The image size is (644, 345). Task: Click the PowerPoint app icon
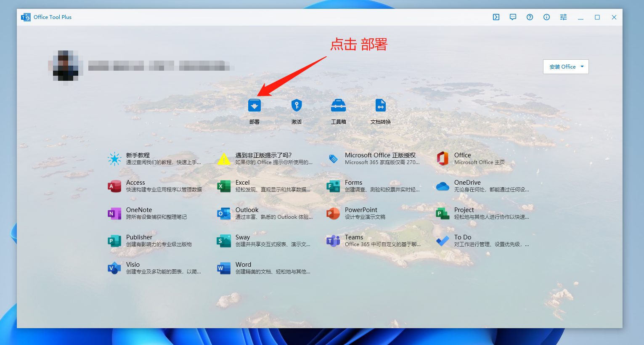(x=333, y=214)
